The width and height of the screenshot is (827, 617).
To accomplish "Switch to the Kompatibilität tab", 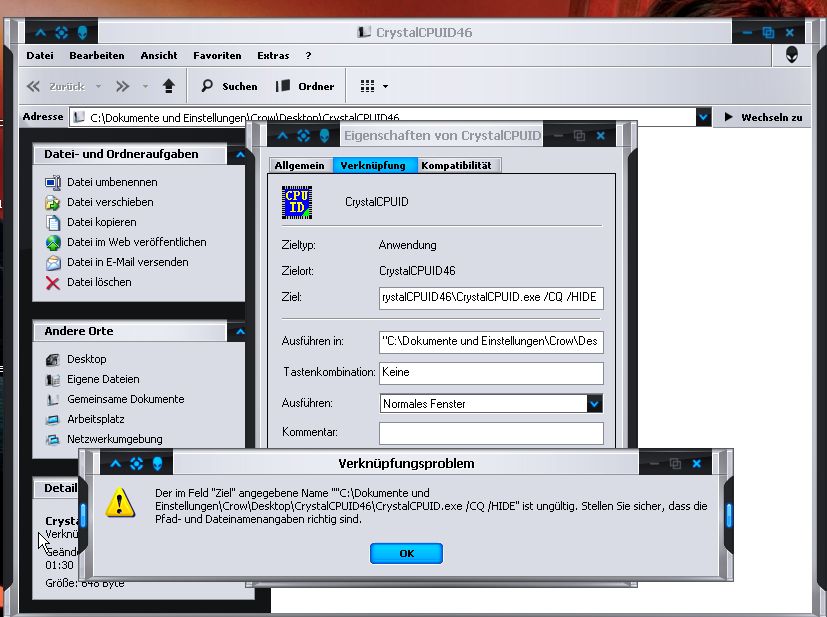I will click(x=457, y=165).
